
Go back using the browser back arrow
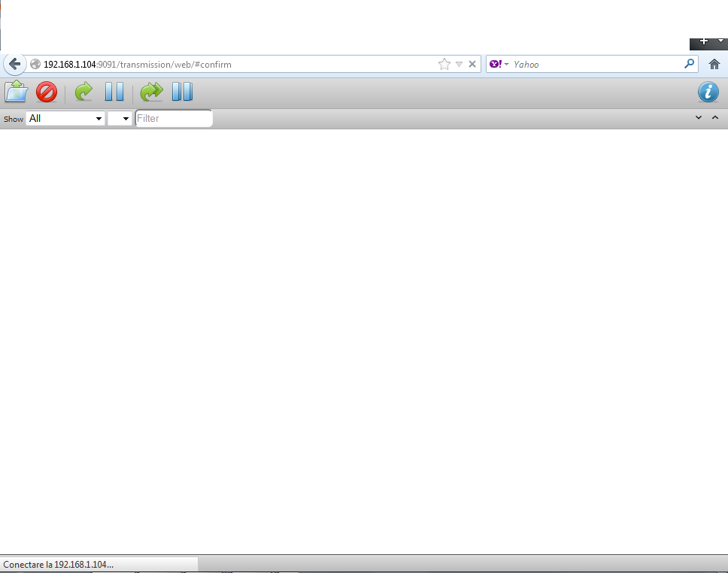14,65
